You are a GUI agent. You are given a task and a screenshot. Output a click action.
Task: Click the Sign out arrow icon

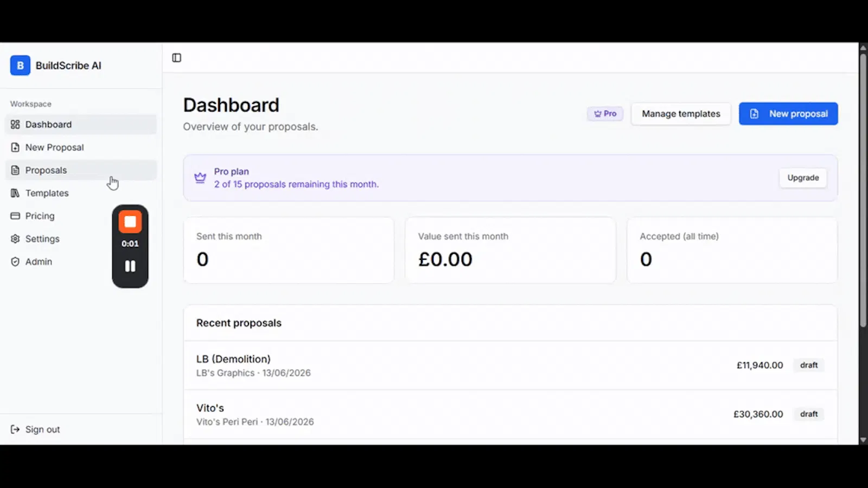[15, 429]
